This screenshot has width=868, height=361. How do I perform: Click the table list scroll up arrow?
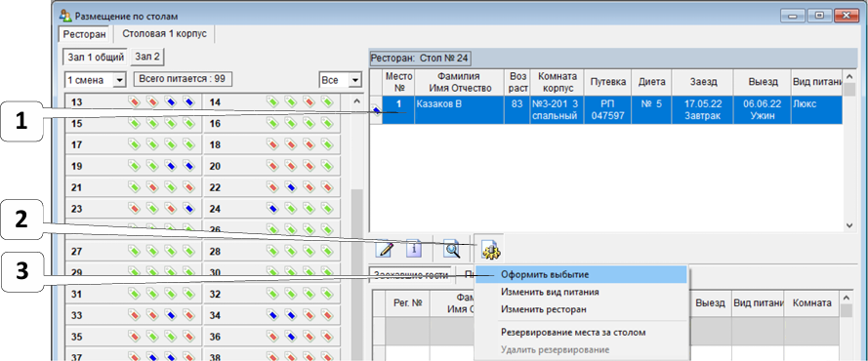point(356,101)
